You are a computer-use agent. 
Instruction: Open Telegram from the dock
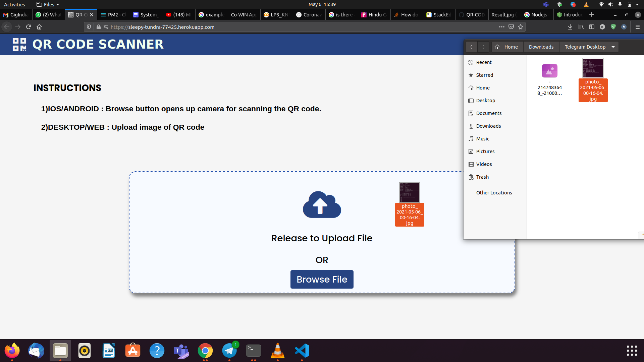[x=229, y=351]
